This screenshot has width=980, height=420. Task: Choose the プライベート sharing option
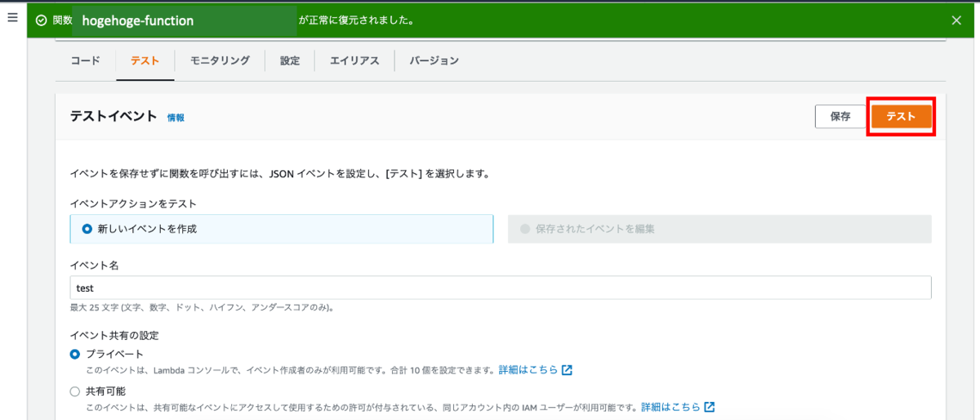(75, 354)
